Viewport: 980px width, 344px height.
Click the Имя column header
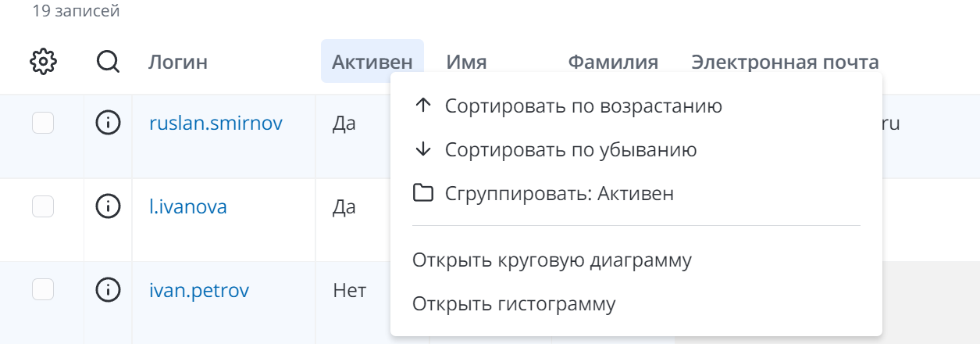point(466,62)
